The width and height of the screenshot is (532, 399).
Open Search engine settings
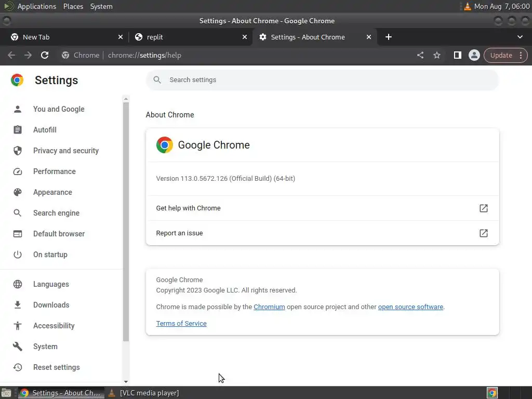click(56, 212)
